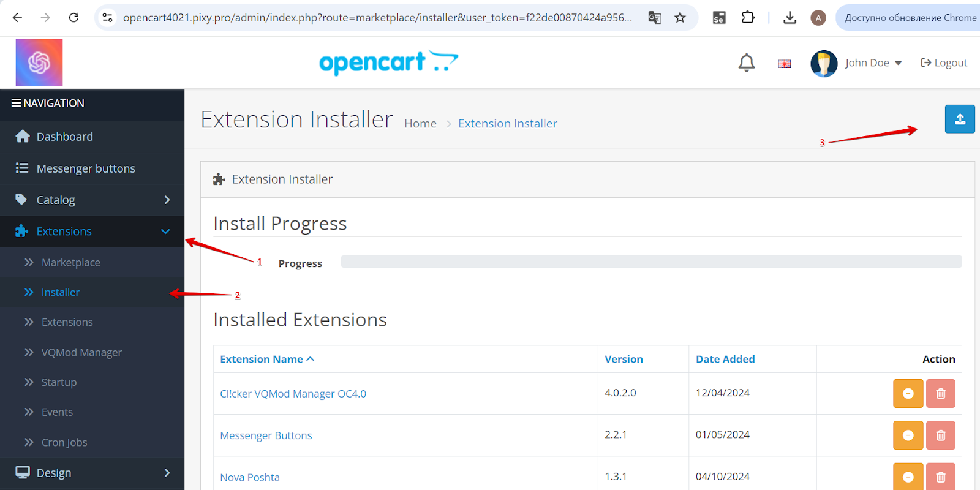980x490 pixels.
Task: Uninstall Nova Poshta with orange button
Action: point(908,477)
